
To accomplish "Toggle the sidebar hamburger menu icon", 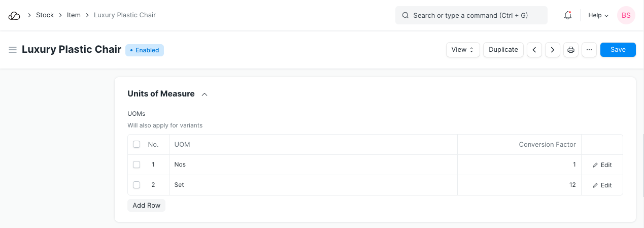I will coord(13,50).
